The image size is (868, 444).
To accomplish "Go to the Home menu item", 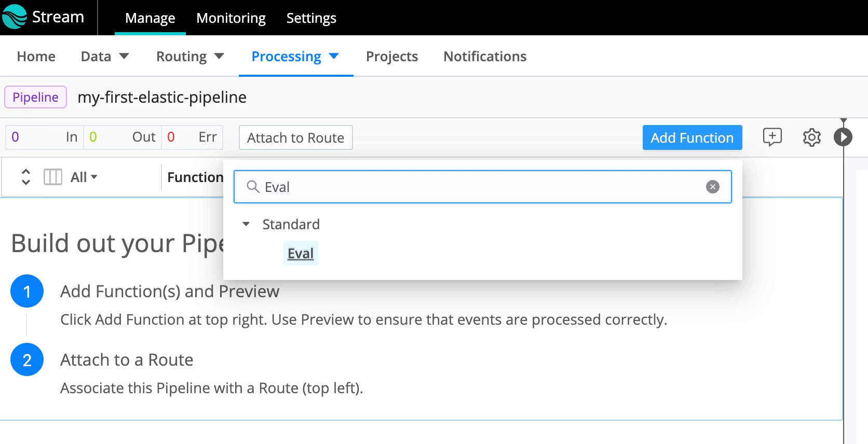I will 36,56.
